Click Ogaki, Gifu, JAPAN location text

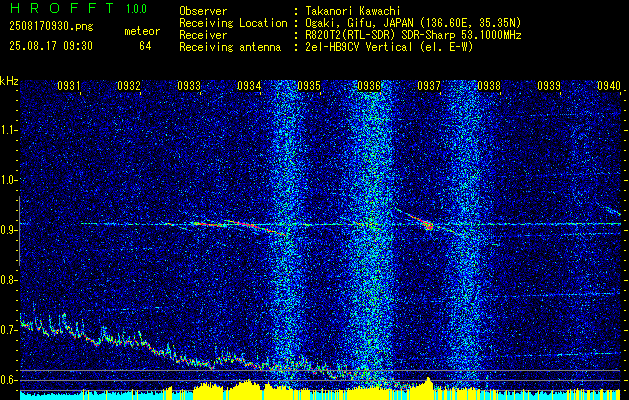(413, 23)
